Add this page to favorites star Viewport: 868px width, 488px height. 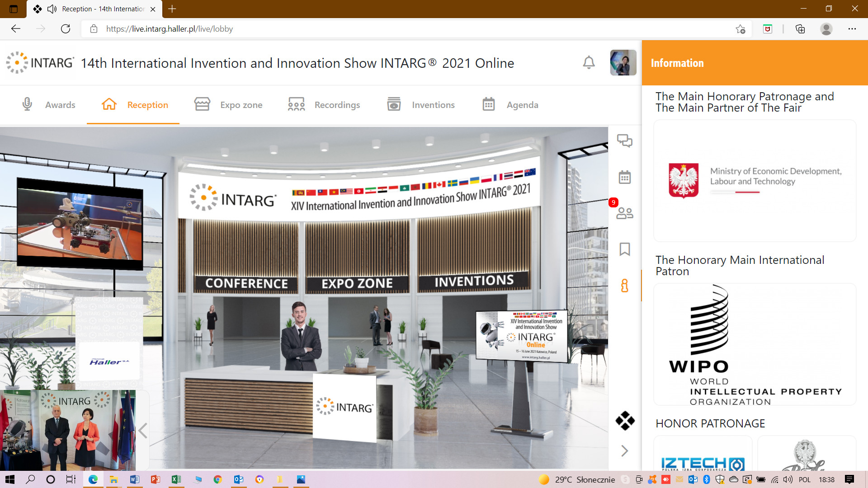coord(740,29)
